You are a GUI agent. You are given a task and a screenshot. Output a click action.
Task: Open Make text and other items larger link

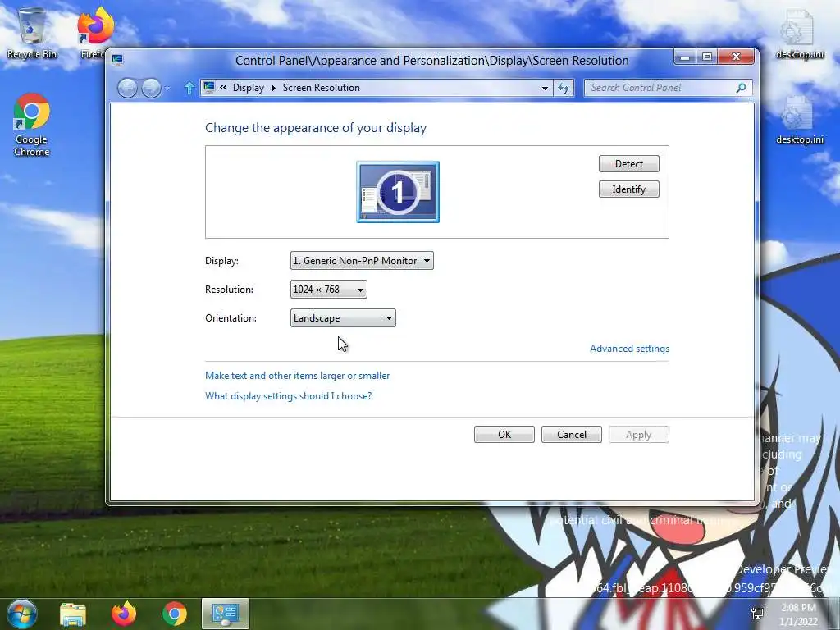coord(297,376)
